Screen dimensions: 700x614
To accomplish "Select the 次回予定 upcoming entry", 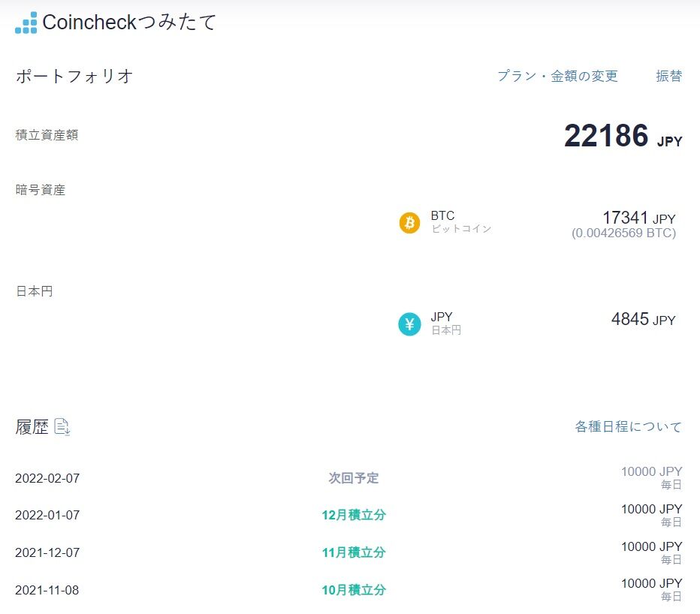I will pyautogui.click(x=353, y=478).
